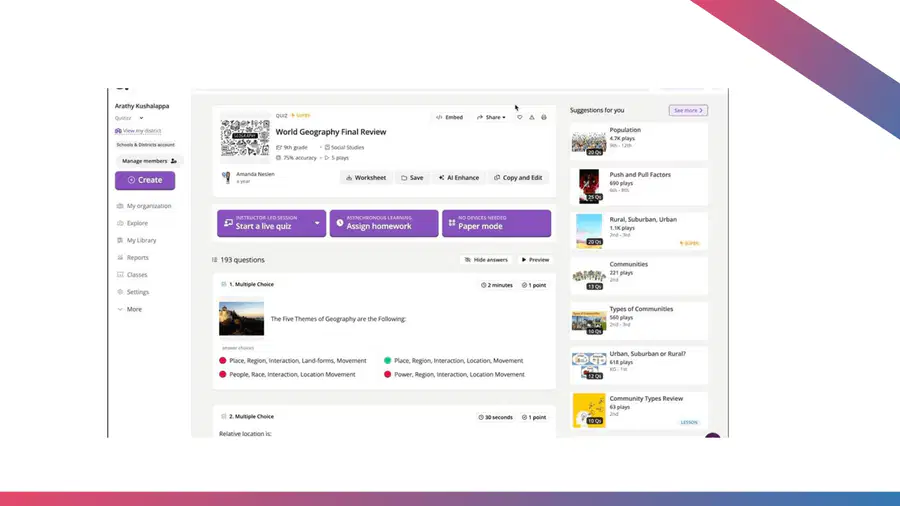Click the Preview button
900x506 pixels.
tap(535, 260)
